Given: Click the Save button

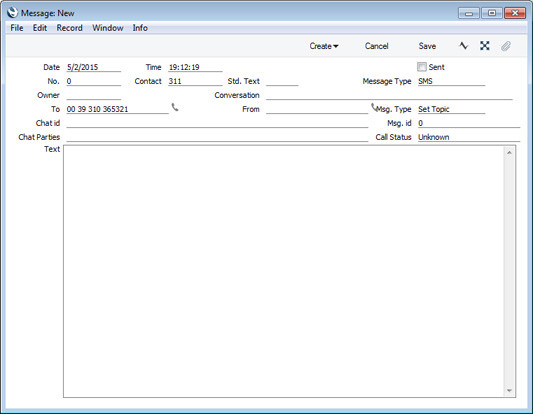Looking at the screenshot, I should [x=427, y=46].
